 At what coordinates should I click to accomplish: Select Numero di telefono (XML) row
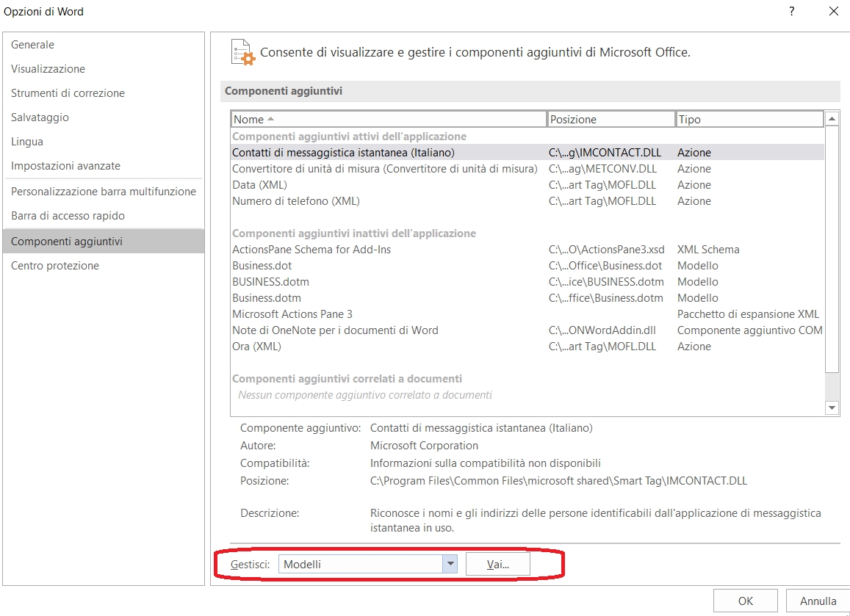(527, 201)
